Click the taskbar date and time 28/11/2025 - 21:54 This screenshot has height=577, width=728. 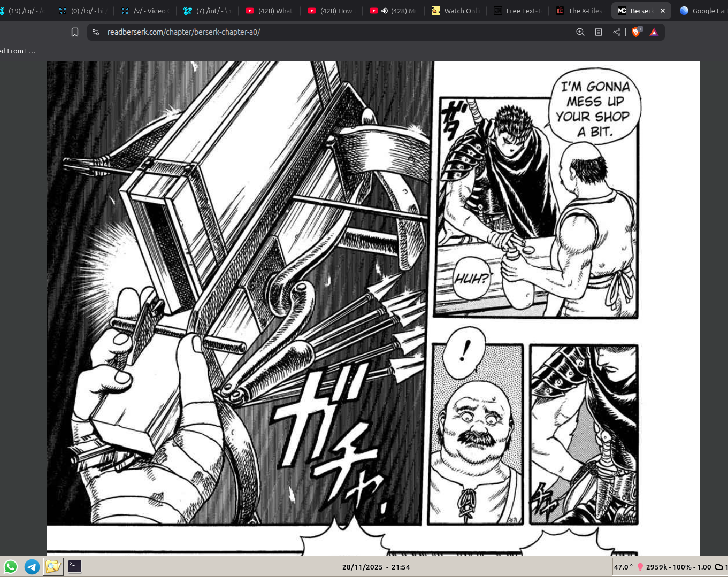(x=376, y=567)
